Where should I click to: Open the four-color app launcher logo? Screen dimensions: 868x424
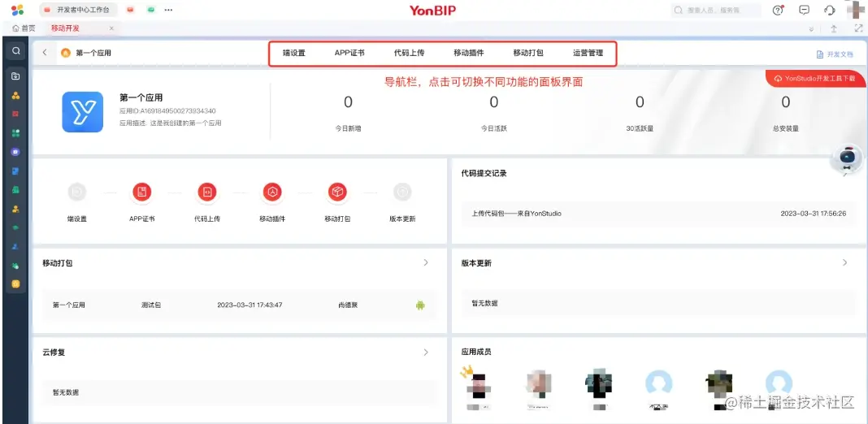(17, 10)
